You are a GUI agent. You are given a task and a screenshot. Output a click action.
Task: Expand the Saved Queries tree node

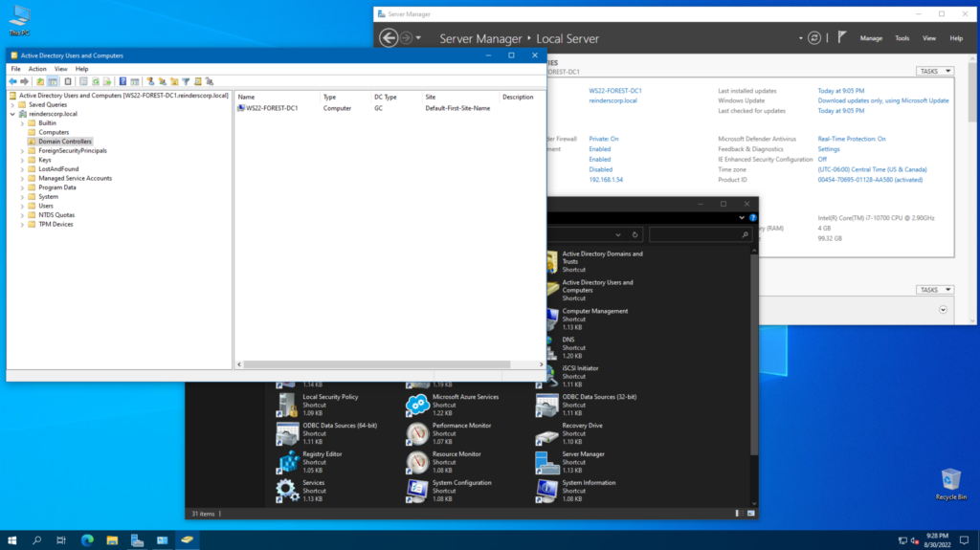(x=12, y=105)
